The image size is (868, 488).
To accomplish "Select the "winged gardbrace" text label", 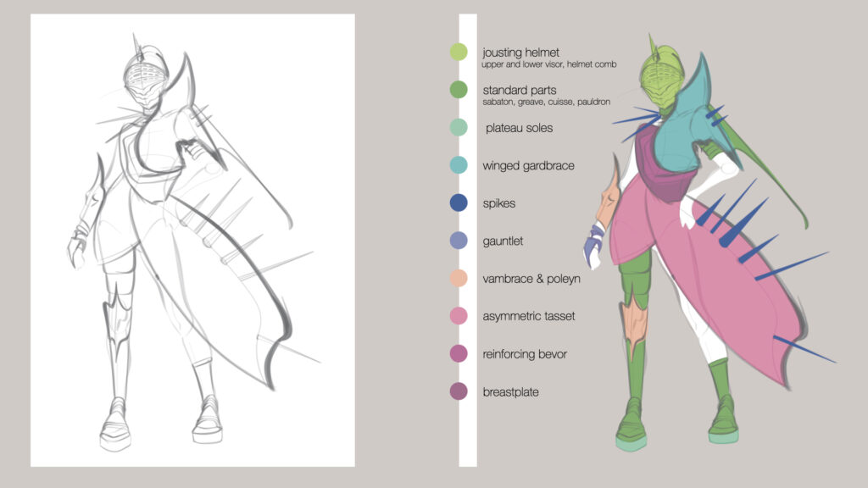I will coord(528,166).
